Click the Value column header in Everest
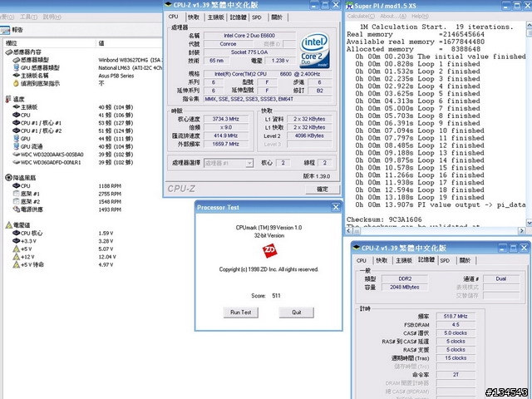 (129, 43)
